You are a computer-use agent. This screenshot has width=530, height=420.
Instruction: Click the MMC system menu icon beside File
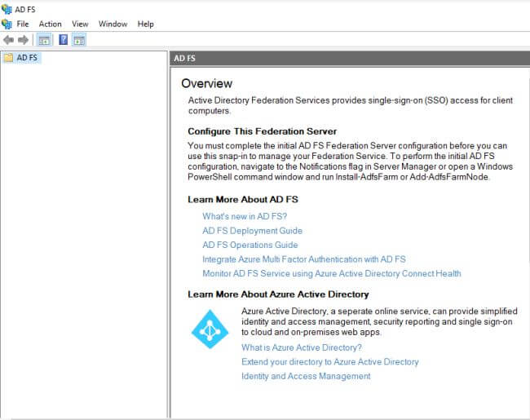tap(7, 24)
